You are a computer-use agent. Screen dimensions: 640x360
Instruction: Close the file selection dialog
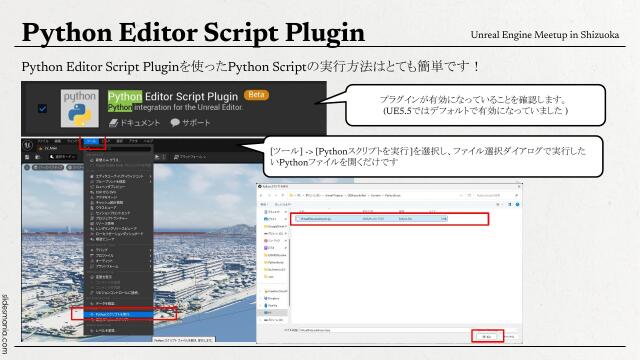click(x=519, y=186)
